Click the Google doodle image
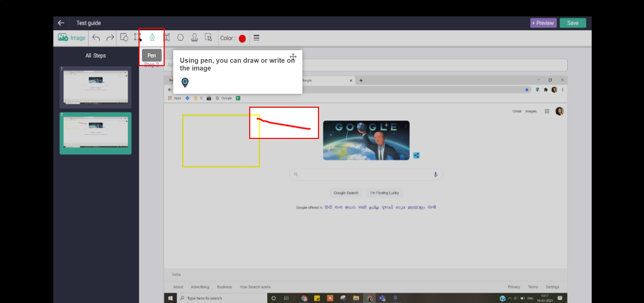The width and height of the screenshot is (644, 303). (366, 140)
